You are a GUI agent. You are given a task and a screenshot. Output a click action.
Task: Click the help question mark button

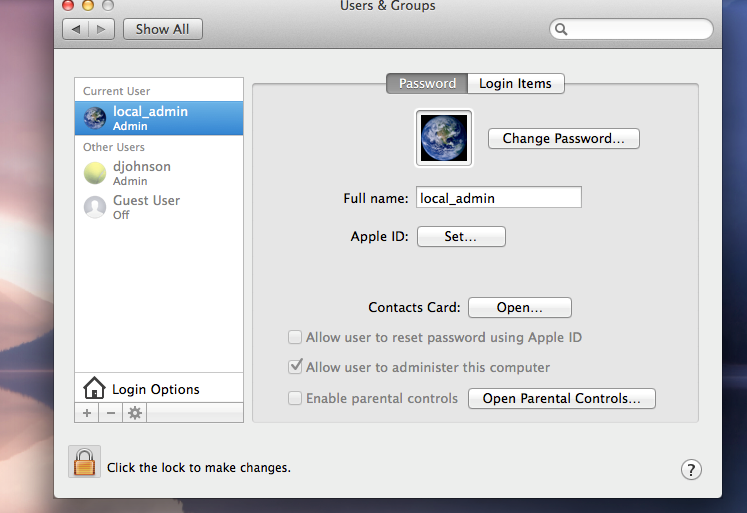point(691,469)
